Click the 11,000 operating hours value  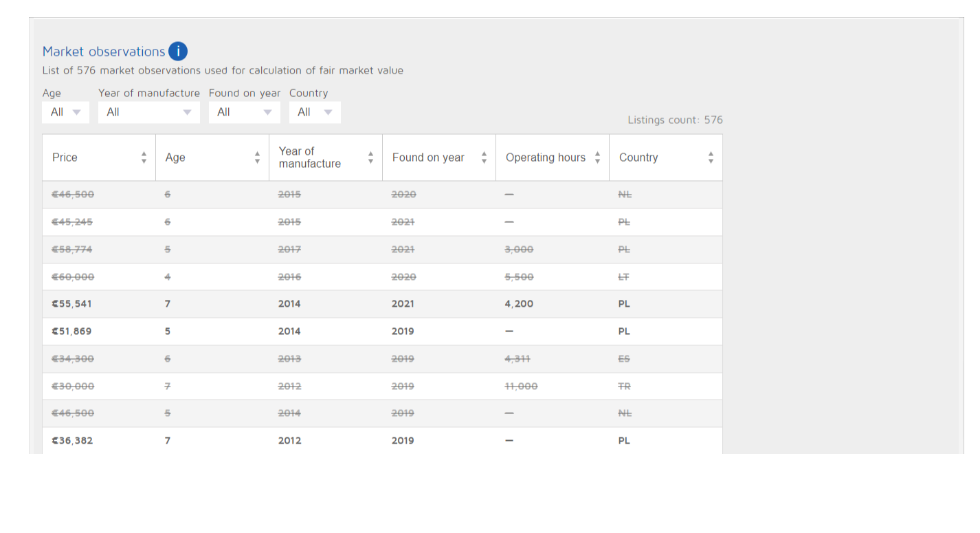pyautogui.click(x=522, y=387)
